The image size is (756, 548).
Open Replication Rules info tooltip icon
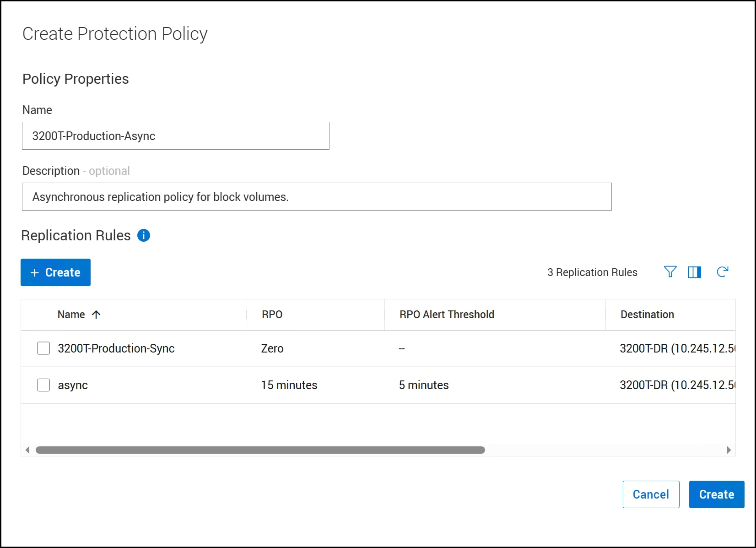144,235
